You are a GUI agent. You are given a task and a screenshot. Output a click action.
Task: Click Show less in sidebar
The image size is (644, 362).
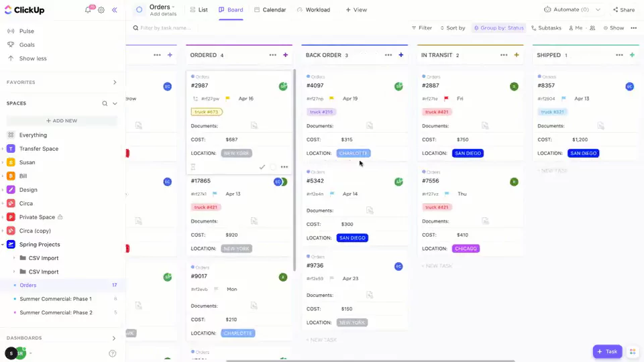point(33,59)
